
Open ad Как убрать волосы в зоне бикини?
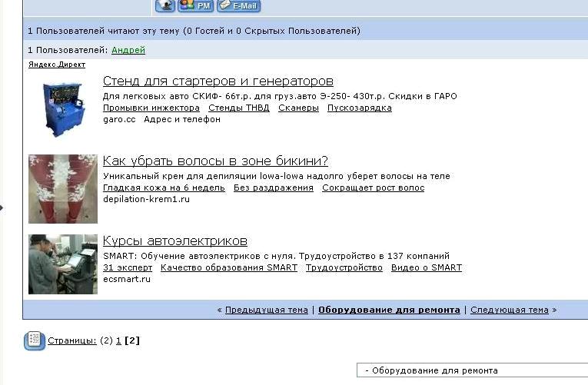click(x=215, y=161)
